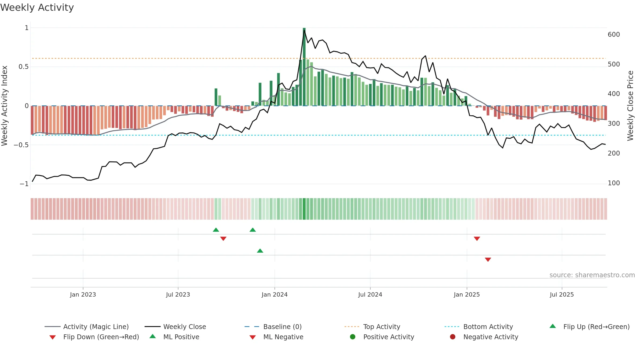This screenshot has height=362, width=644.
Task: Click red flip-down marker in late 2023
Action: [223, 239]
